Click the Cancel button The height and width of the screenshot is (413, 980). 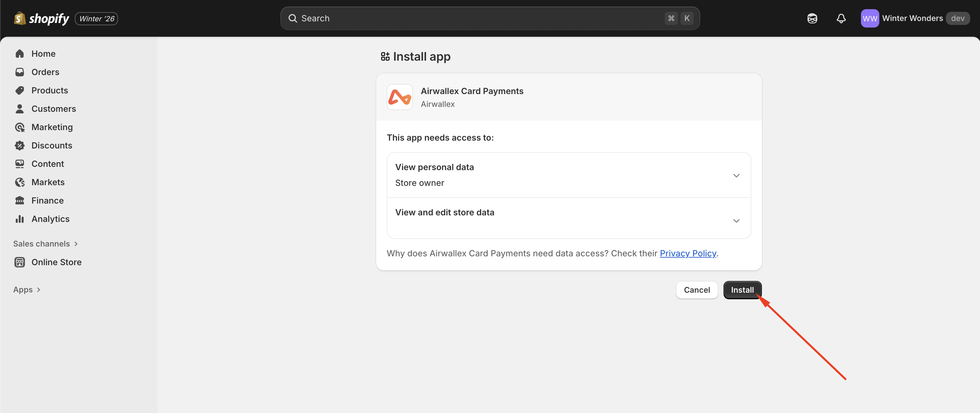click(697, 290)
